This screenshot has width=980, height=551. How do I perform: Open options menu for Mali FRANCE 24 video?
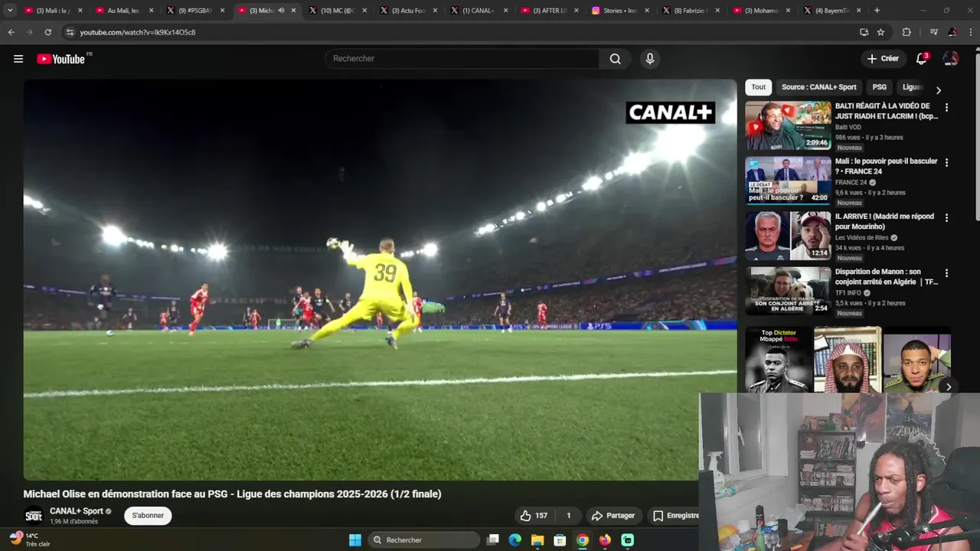(x=946, y=163)
